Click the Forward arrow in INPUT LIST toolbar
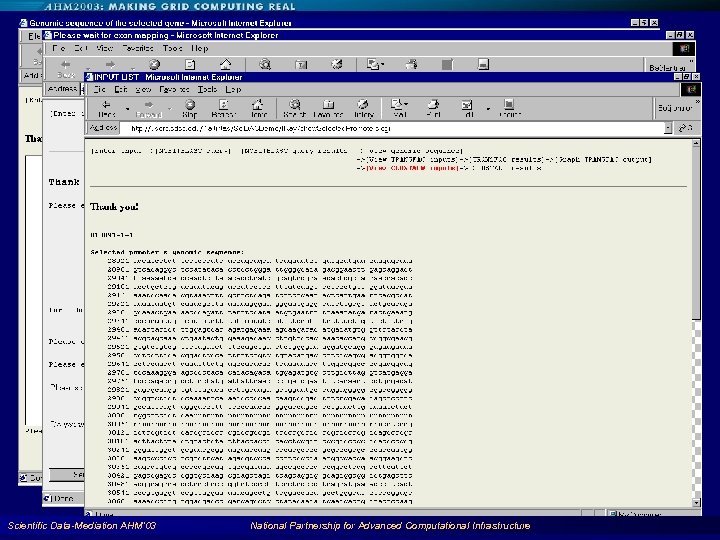 point(148,107)
